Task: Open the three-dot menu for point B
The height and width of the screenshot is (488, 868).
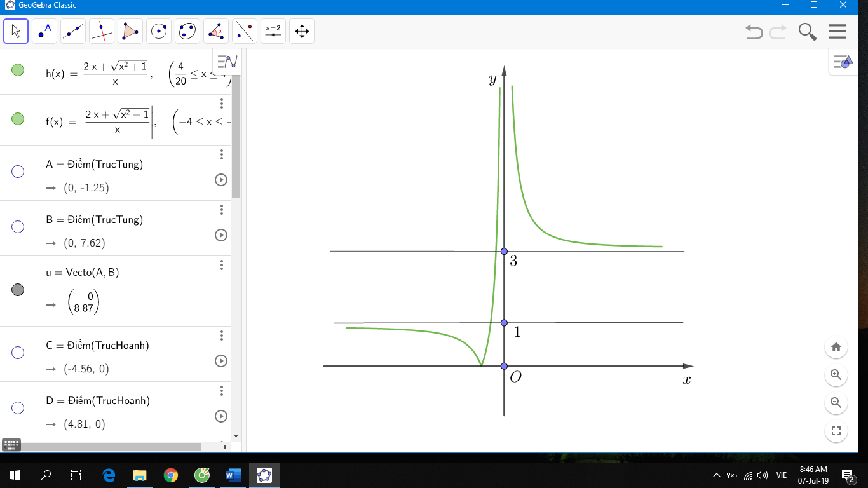Action: [222, 210]
